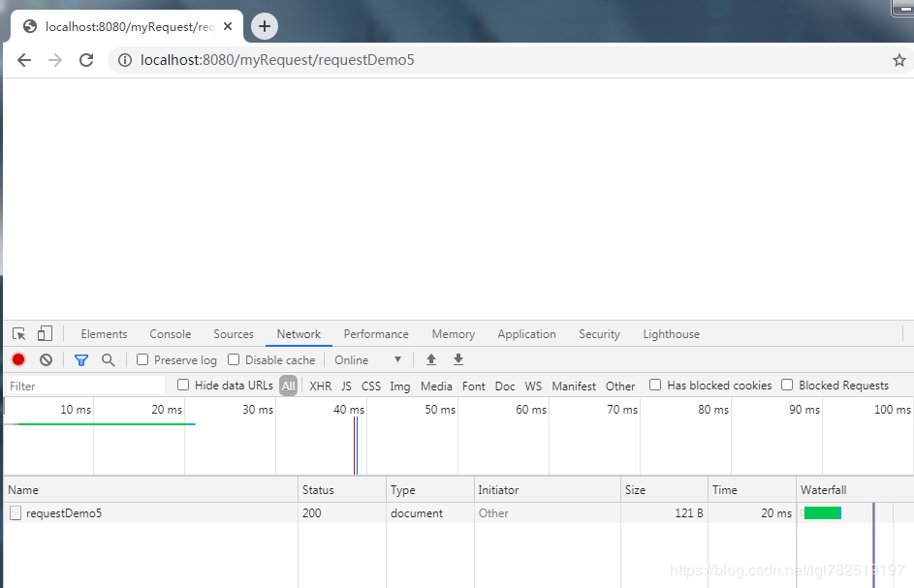Toggle the network filter funnel icon

(x=81, y=360)
